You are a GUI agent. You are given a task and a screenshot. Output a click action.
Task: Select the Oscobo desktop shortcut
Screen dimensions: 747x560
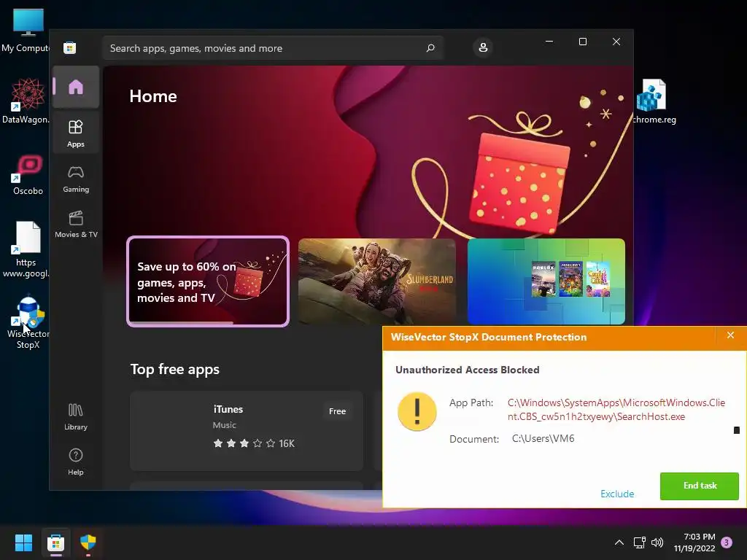point(28,175)
